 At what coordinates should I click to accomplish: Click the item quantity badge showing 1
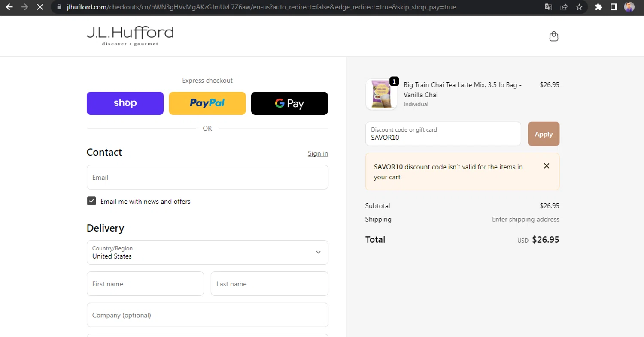pos(394,81)
